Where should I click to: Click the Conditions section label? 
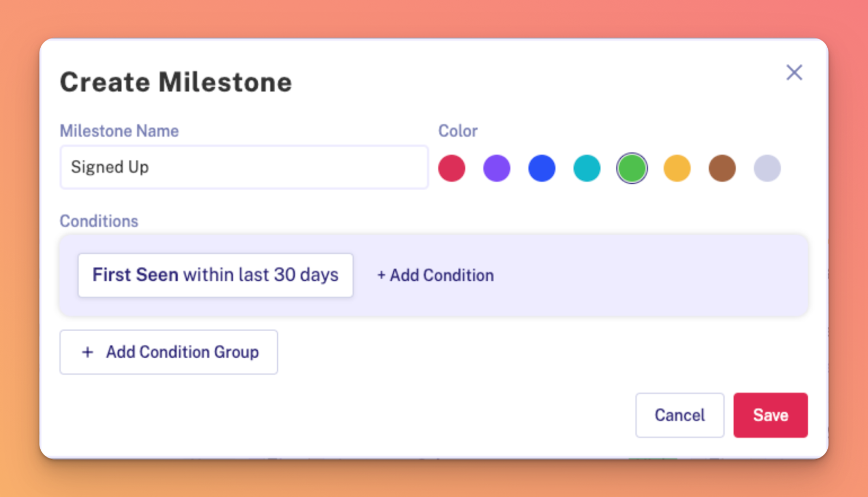pyautogui.click(x=99, y=221)
